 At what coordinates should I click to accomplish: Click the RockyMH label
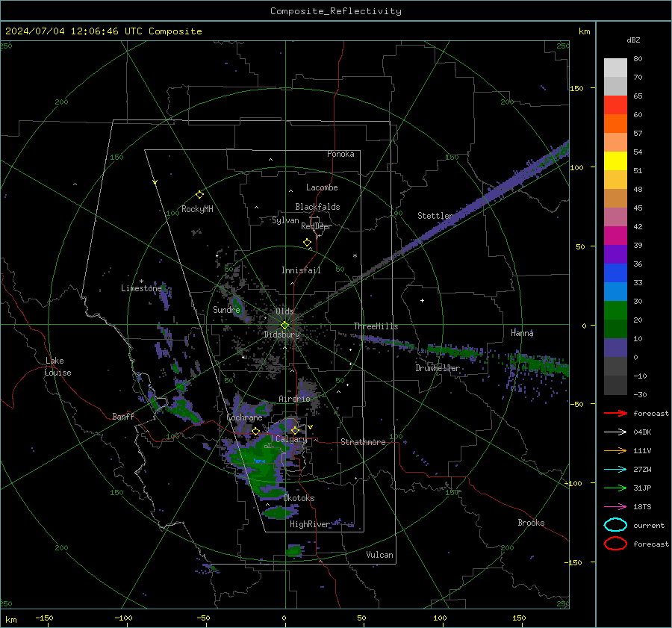coord(197,209)
